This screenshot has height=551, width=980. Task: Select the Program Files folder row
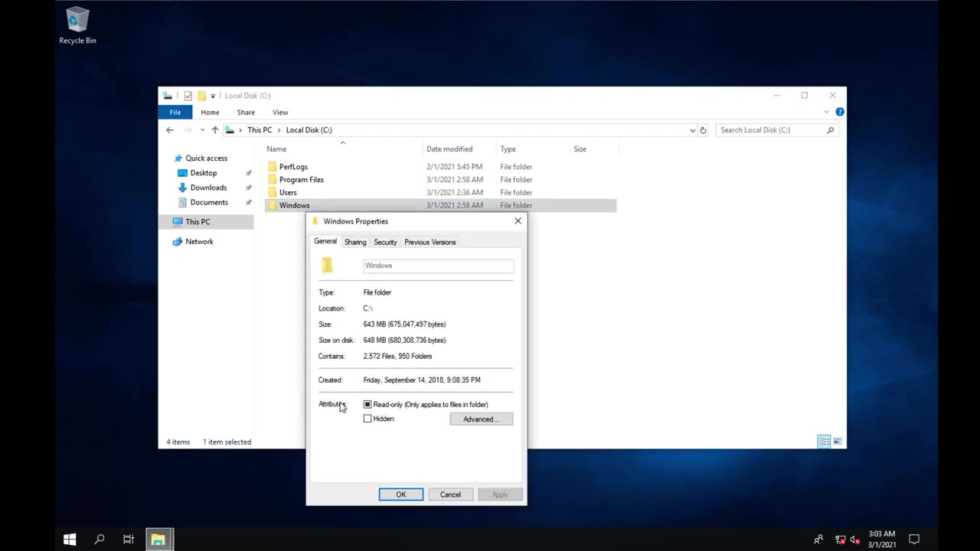coord(440,180)
